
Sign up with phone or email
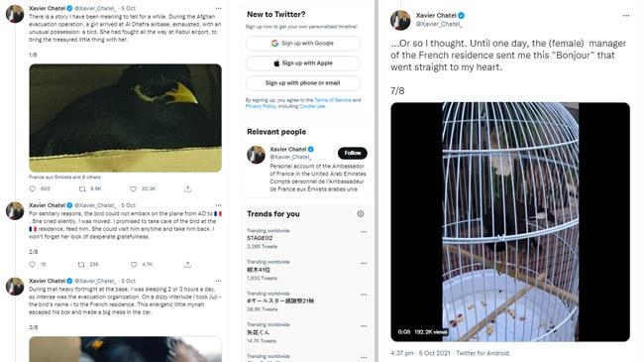click(303, 83)
